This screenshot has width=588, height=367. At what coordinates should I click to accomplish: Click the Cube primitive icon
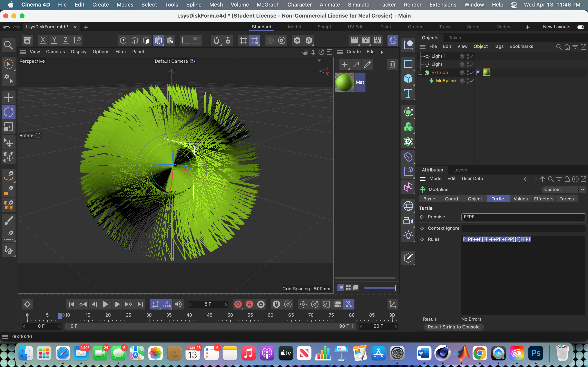pyautogui.click(x=408, y=79)
